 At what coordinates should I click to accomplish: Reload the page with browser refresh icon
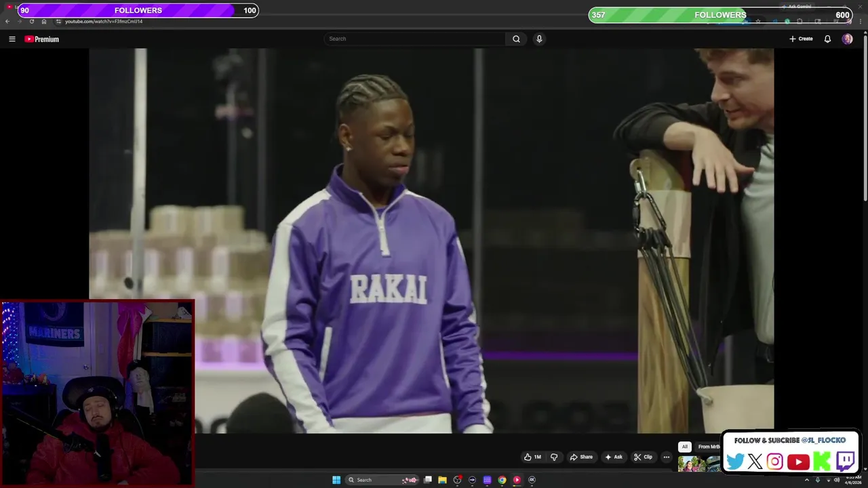tap(31, 21)
